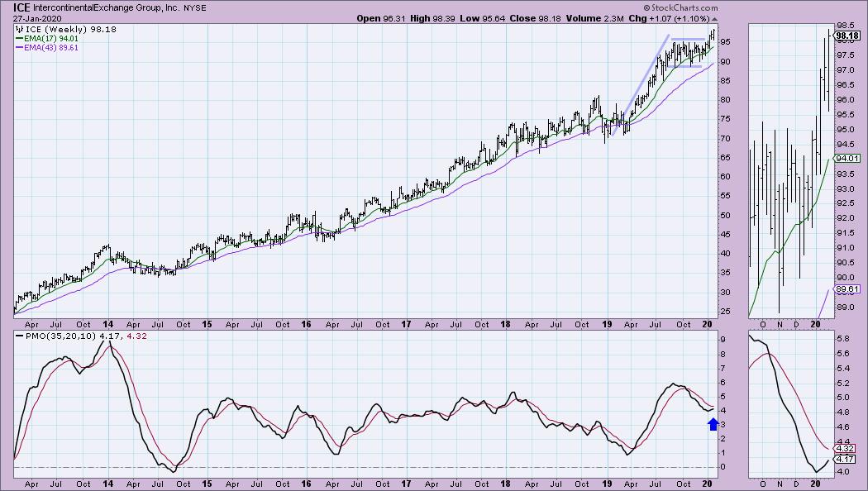The width and height of the screenshot is (868, 491).
Task: Click the Chg +1.07 (+1.10%) value
Action: tap(669, 18)
